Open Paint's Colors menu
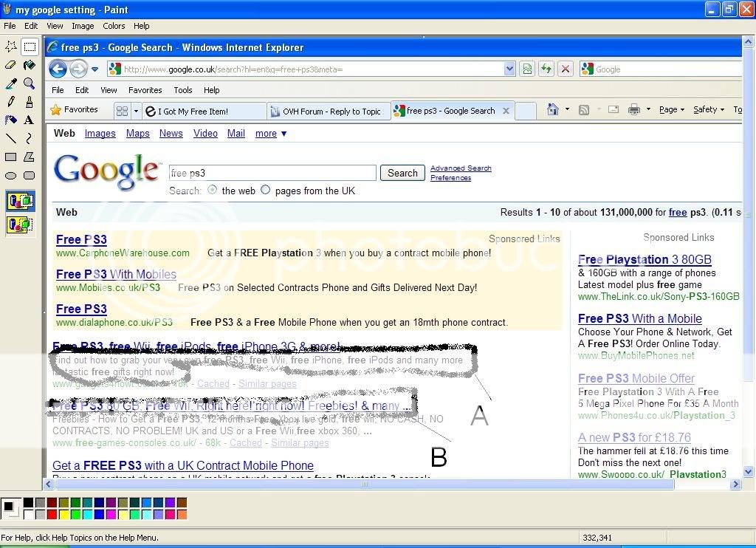 click(x=114, y=26)
